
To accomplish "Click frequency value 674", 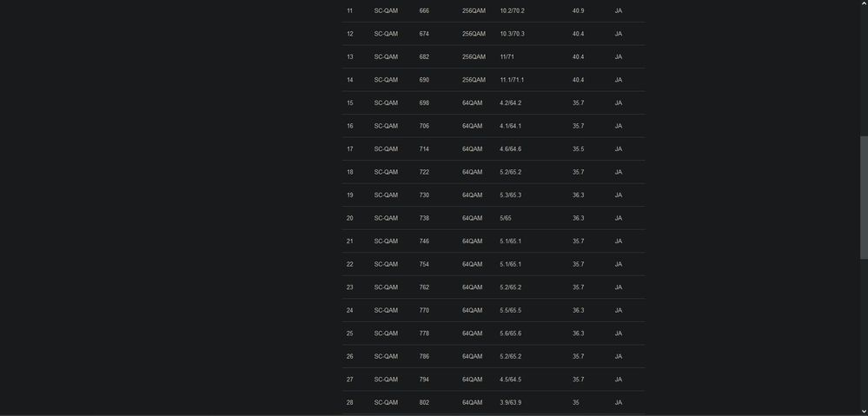I will (424, 34).
